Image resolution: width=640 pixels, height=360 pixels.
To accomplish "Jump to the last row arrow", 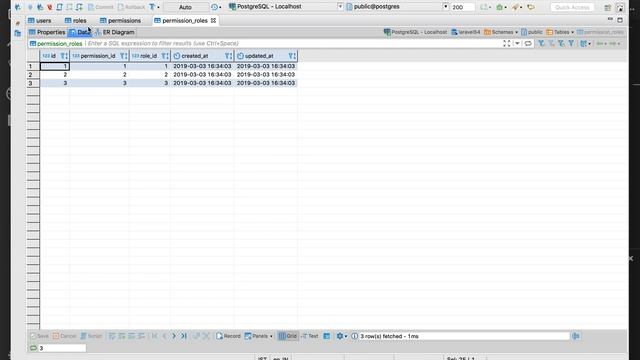I will click(x=184, y=336).
